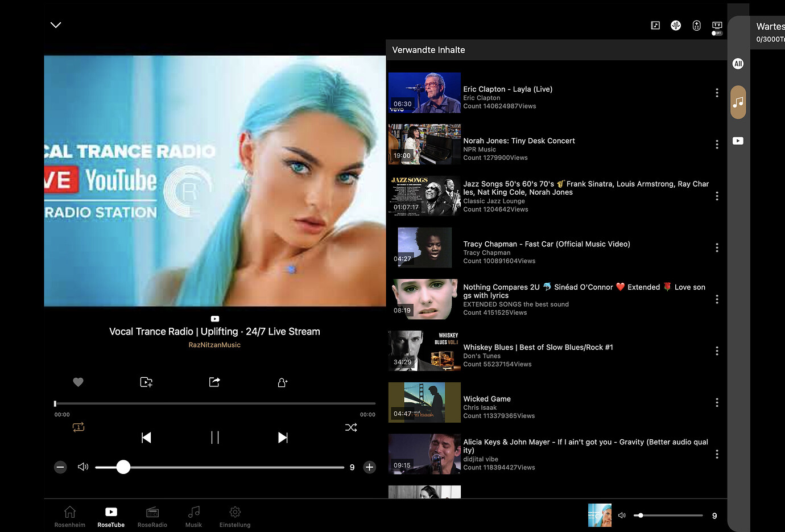This screenshot has width=785, height=532.
Task: Collapse the player with the down chevron
Action: [x=56, y=25]
